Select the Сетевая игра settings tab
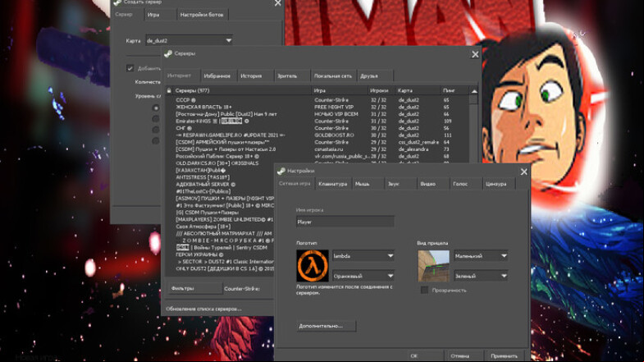 click(x=295, y=183)
